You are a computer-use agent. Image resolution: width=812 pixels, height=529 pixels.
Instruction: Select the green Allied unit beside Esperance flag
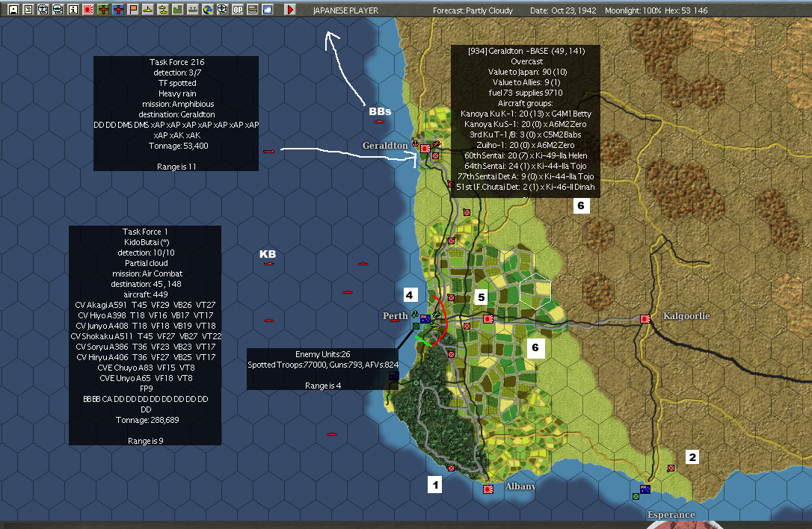click(636, 496)
